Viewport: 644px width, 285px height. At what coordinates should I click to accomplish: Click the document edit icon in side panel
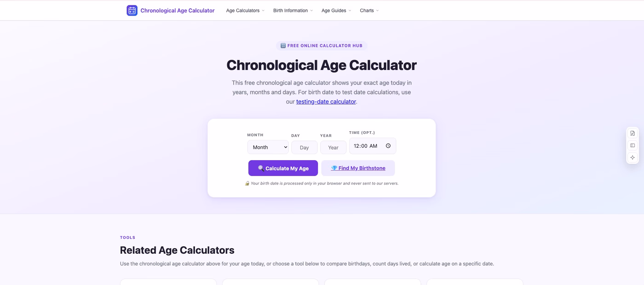click(x=632, y=134)
